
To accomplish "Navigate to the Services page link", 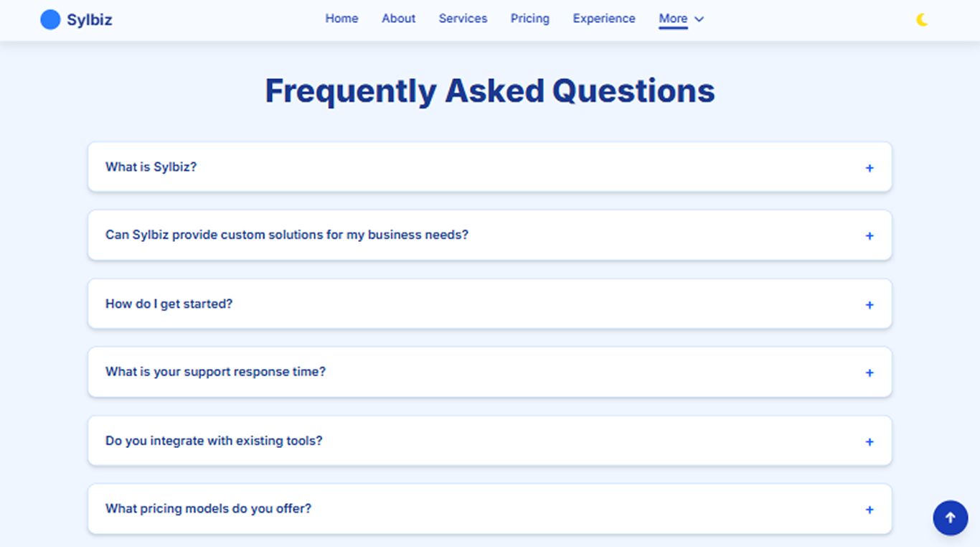I will 463,19.
